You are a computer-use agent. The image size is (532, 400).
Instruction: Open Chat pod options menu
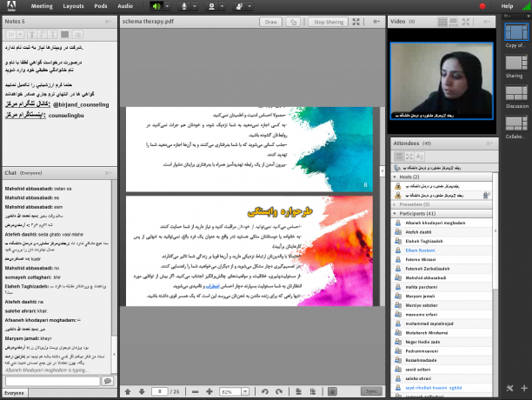108,173
